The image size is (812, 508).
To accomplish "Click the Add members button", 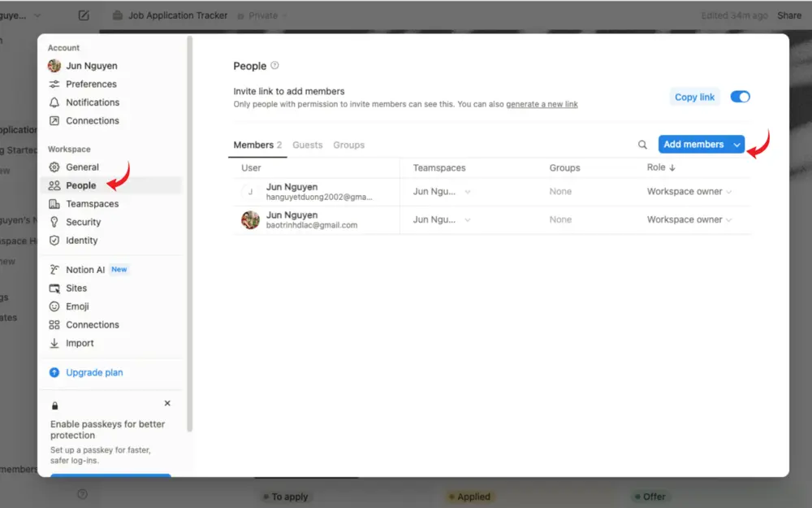I will click(694, 145).
